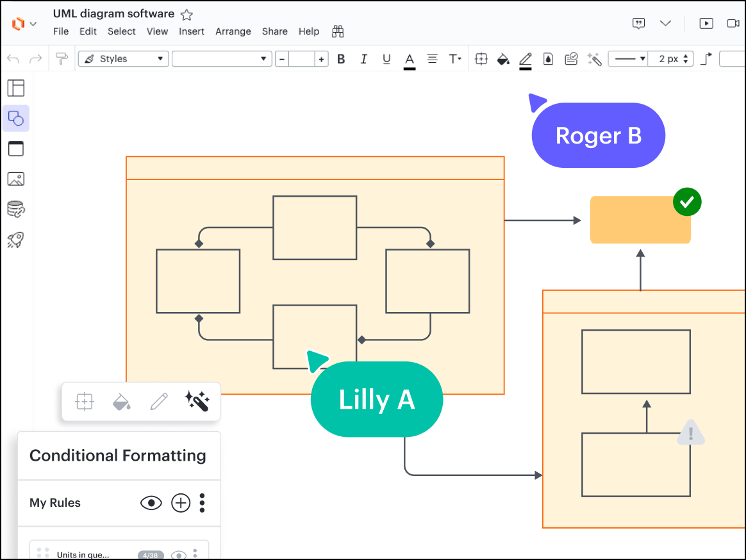Open the rocket quick actions sidebar icon

coord(15,240)
